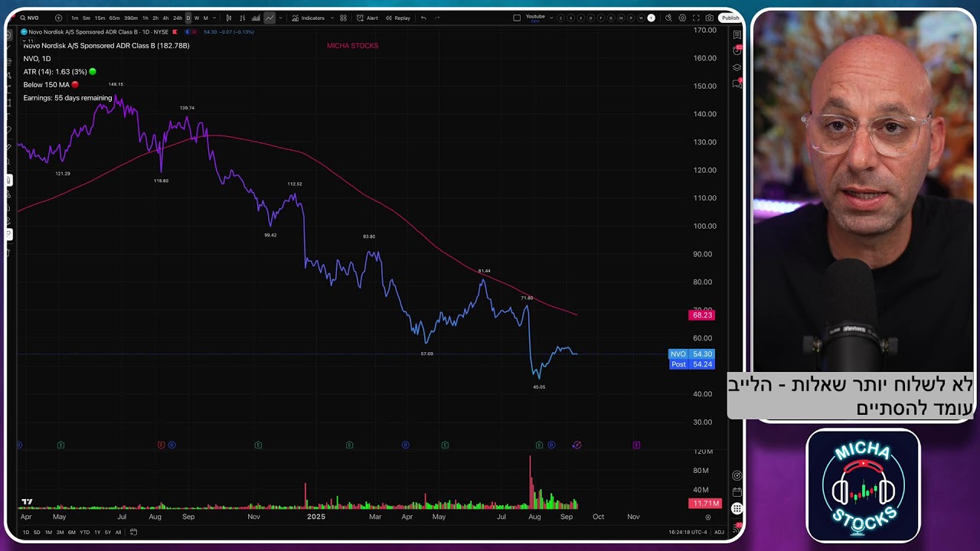Select the 5m timeframe

tap(87, 18)
